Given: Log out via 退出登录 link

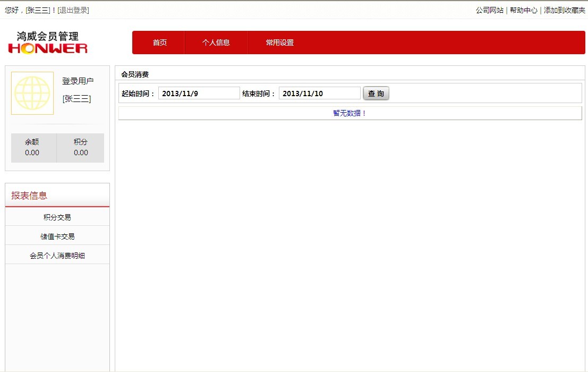Looking at the screenshot, I should [x=73, y=10].
